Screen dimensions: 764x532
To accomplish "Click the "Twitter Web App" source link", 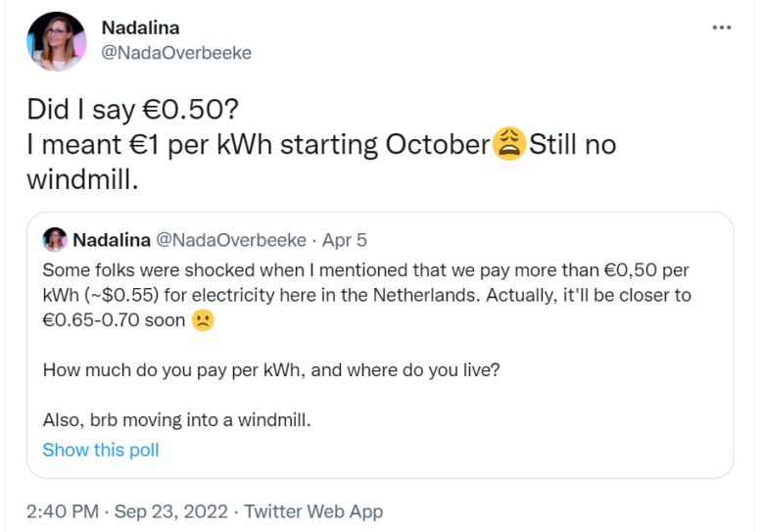I will pyautogui.click(x=313, y=511).
